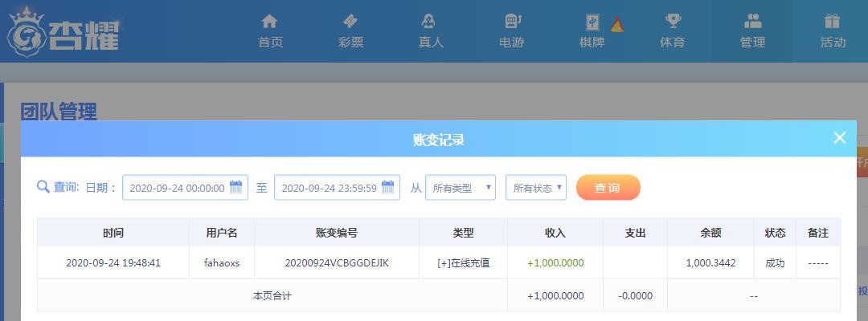
Task: Click the 备注 column header
Action: click(817, 234)
